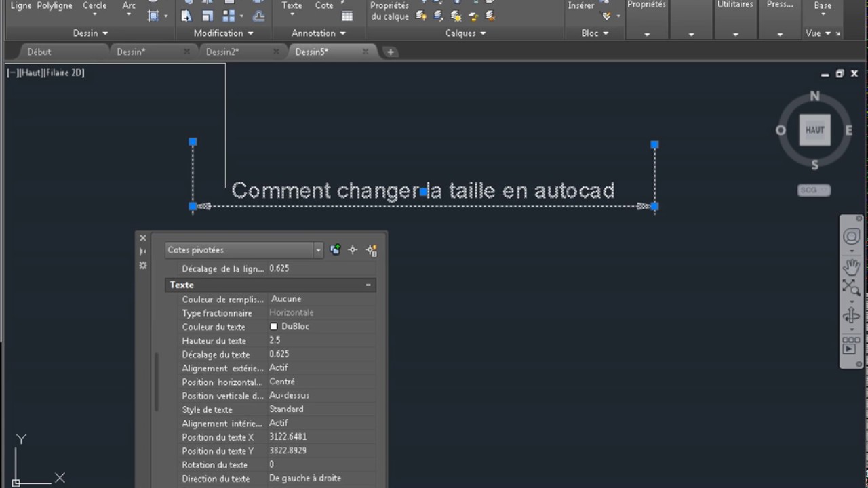Expand the Calques panel dropdown
This screenshot has width=868, height=488.
[x=465, y=33]
